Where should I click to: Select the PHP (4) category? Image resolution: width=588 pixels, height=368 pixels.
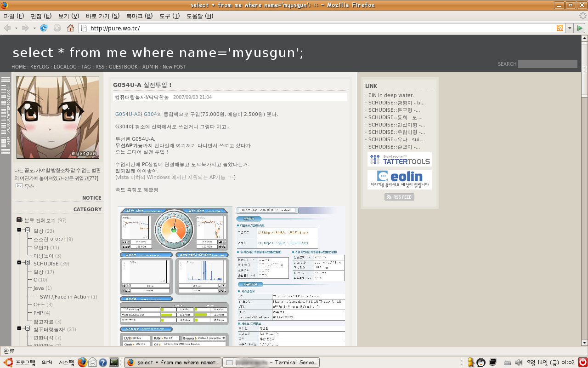42,313
